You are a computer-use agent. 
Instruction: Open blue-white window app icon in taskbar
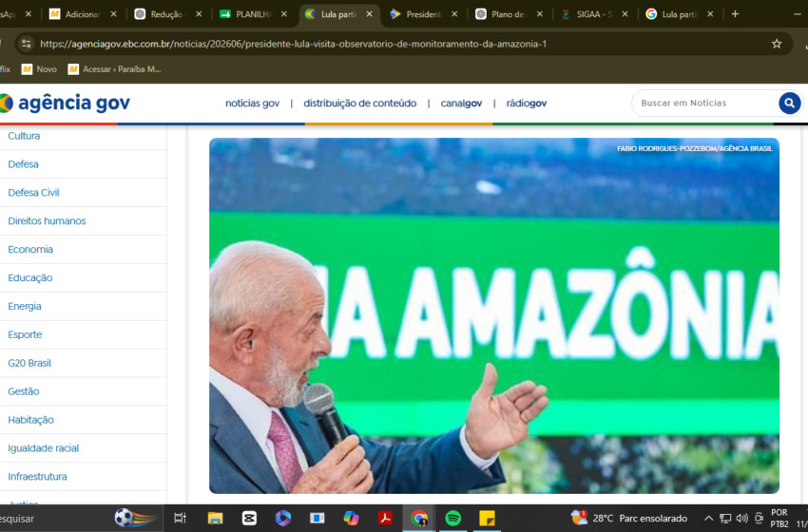click(317, 518)
